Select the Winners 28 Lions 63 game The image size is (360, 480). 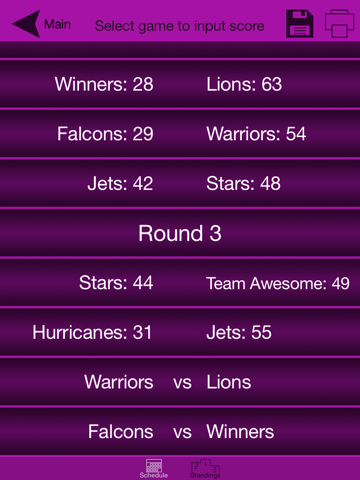180,84
